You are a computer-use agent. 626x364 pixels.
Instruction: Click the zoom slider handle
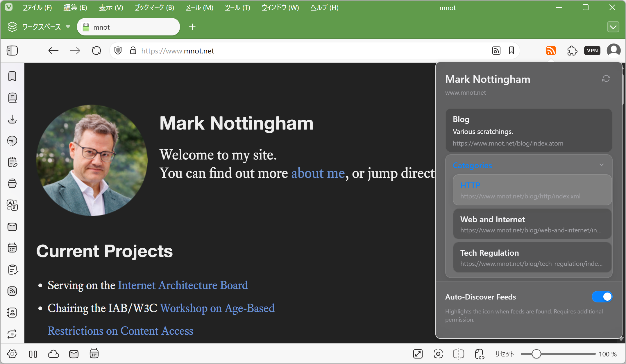coord(536,354)
